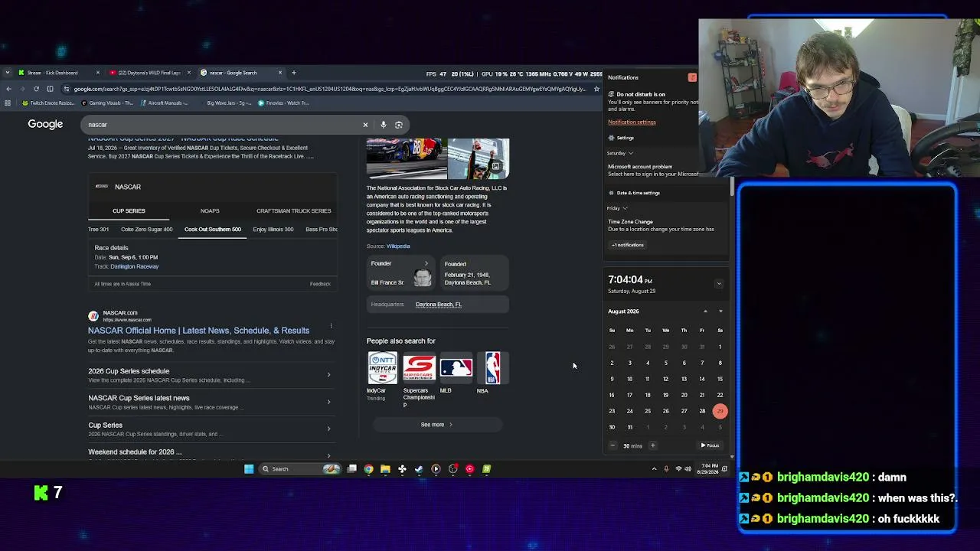Select the NOAPS tab
The width and height of the screenshot is (980, 551).
[x=210, y=210]
